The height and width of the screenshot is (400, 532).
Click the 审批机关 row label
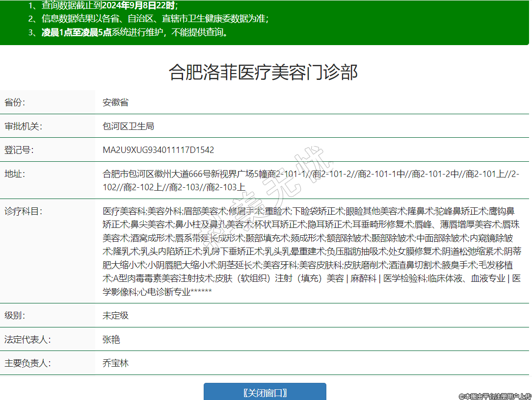[23, 126]
